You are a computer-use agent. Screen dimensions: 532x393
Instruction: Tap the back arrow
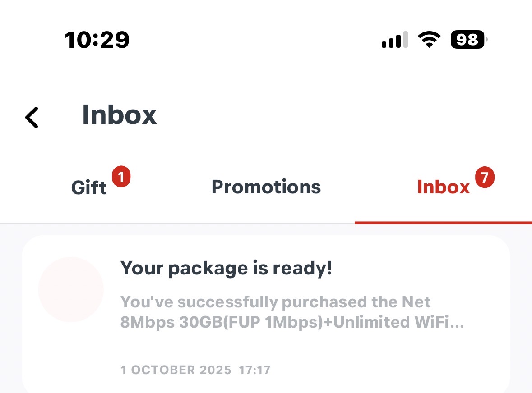[32, 117]
